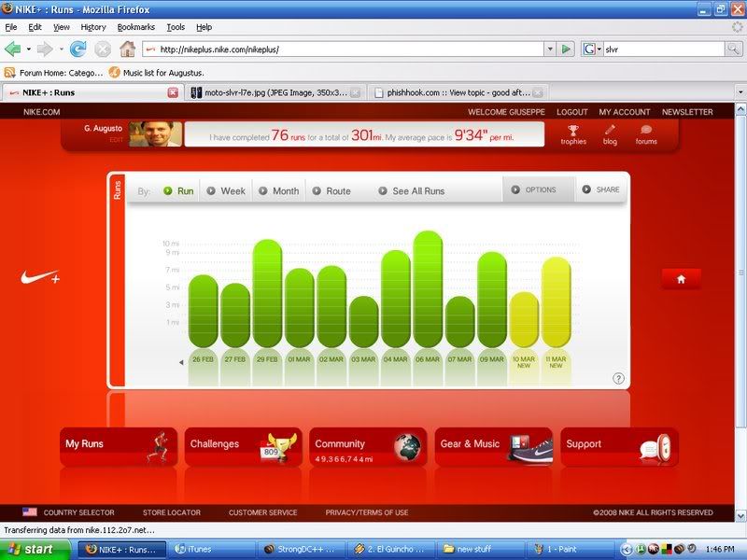The width and height of the screenshot is (747, 560).
Task: Switch chart view to Week
Action: pyautogui.click(x=225, y=190)
